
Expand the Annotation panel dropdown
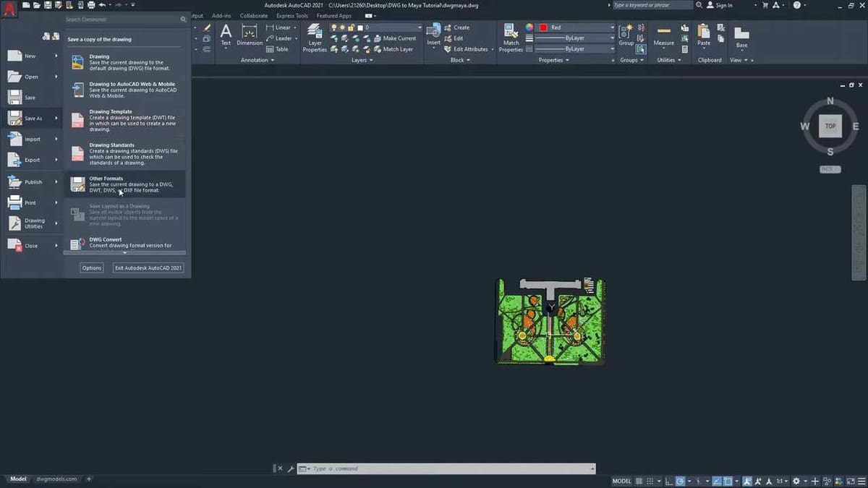257,60
